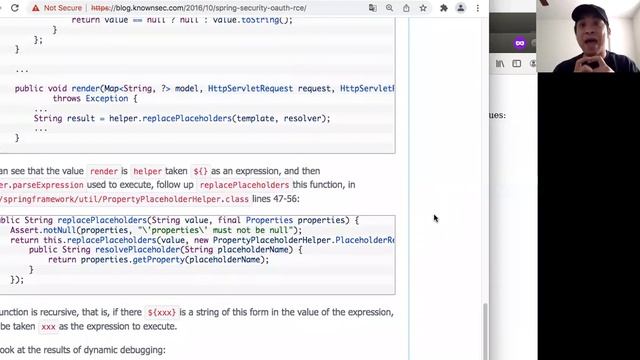Open the library icon in the background browser
Screen dimensions: 640x360
click(500, 64)
